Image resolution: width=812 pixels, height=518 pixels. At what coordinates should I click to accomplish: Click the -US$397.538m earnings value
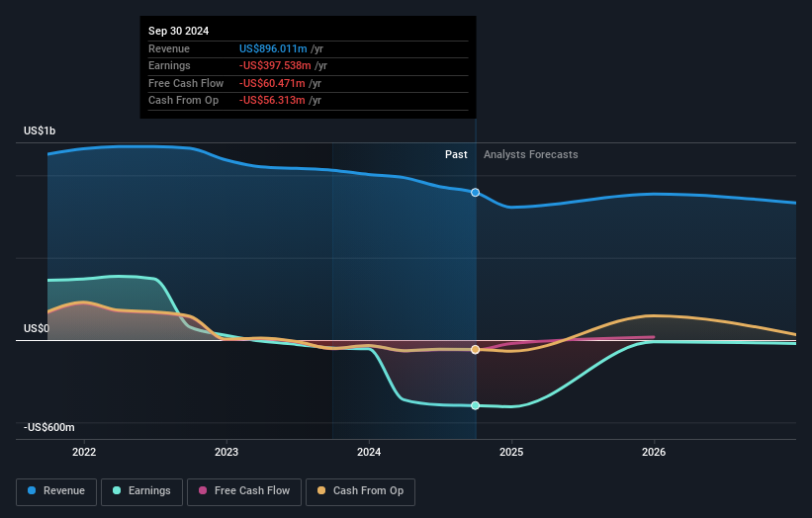tap(275, 65)
